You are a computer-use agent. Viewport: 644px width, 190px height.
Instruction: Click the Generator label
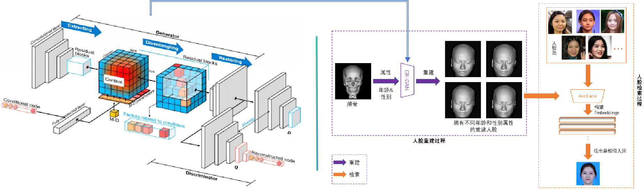tap(167, 34)
